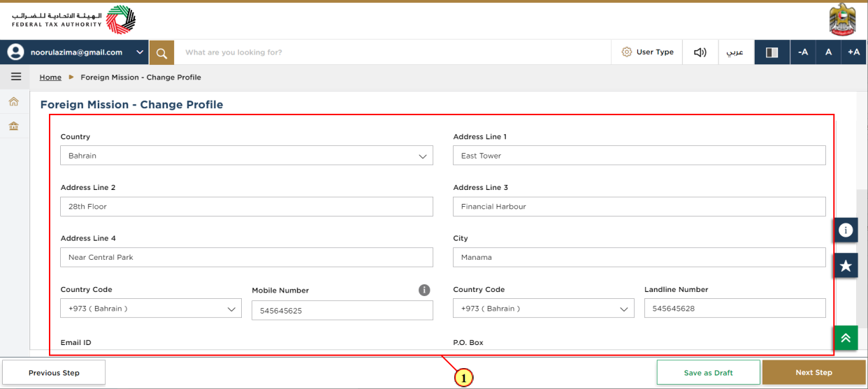
Task: Open the mobile Country Code dropdown
Action: coord(151,309)
